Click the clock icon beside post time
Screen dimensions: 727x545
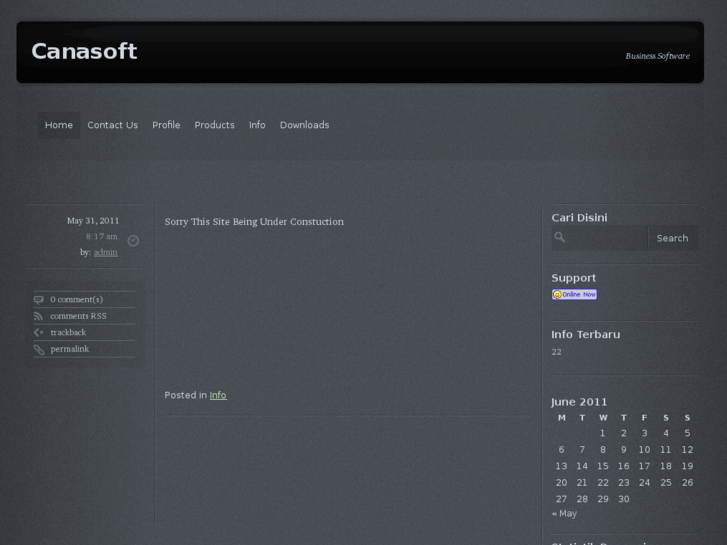pyautogui.click(x=133, y=240)
